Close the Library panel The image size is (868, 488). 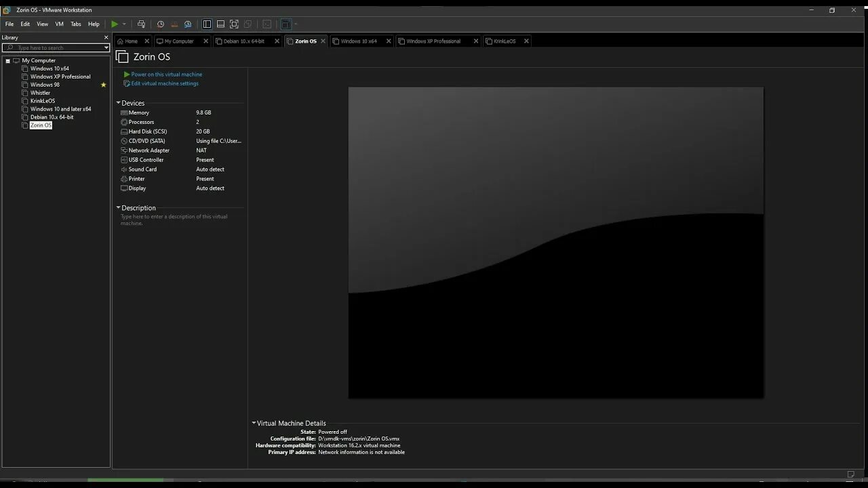point(106,37)
